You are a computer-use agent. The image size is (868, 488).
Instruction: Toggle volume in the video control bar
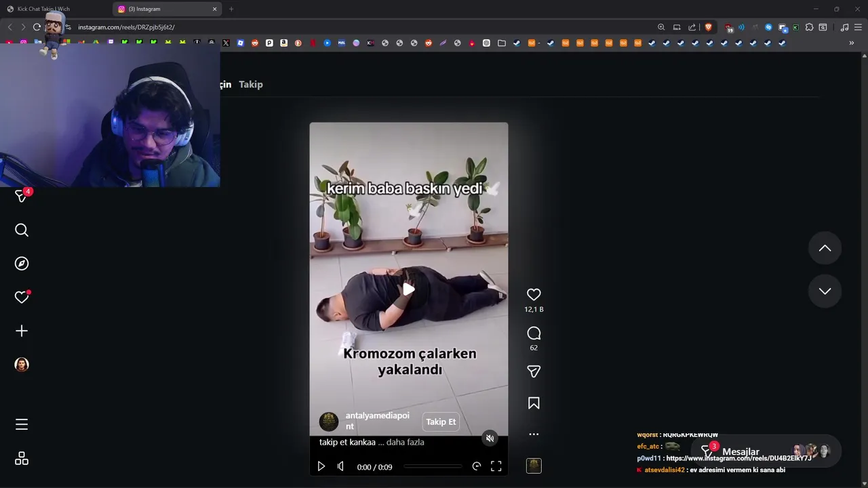(340, 466)
